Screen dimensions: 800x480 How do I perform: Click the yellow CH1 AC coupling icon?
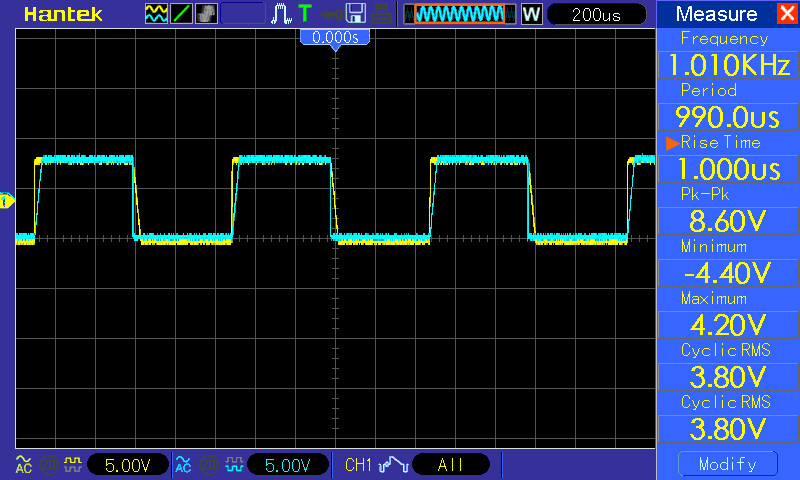click(x=23, y=465)
